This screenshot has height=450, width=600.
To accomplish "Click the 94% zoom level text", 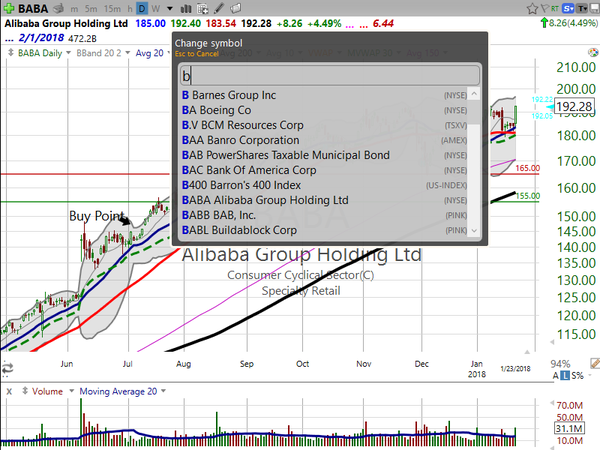I will click(x=560, y=364).
